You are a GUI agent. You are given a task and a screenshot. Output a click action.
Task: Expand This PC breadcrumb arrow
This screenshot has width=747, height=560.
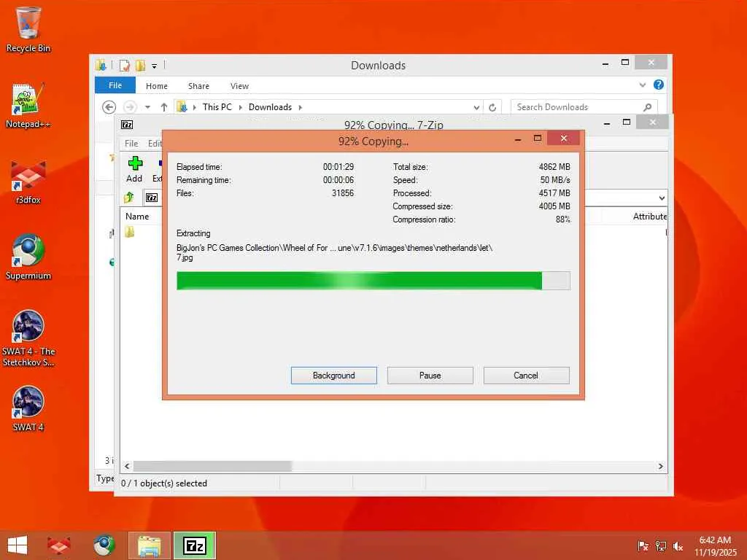(x=240, y=107)
